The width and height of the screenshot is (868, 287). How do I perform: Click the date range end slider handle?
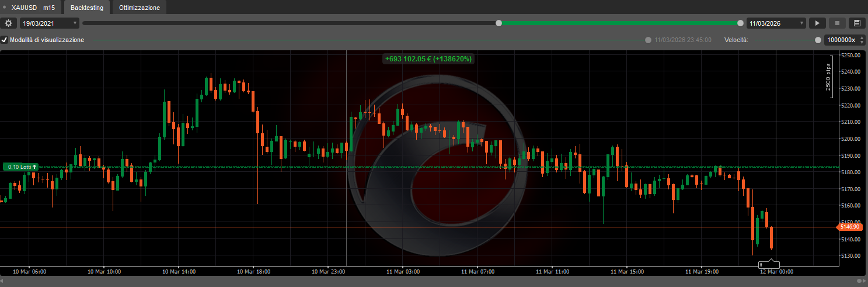[x=741, y=23]
